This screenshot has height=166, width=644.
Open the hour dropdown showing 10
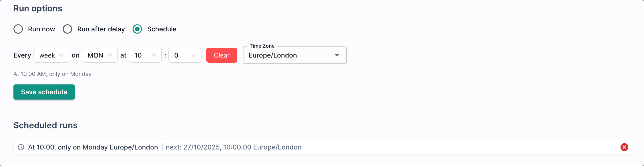click(145, 55)
